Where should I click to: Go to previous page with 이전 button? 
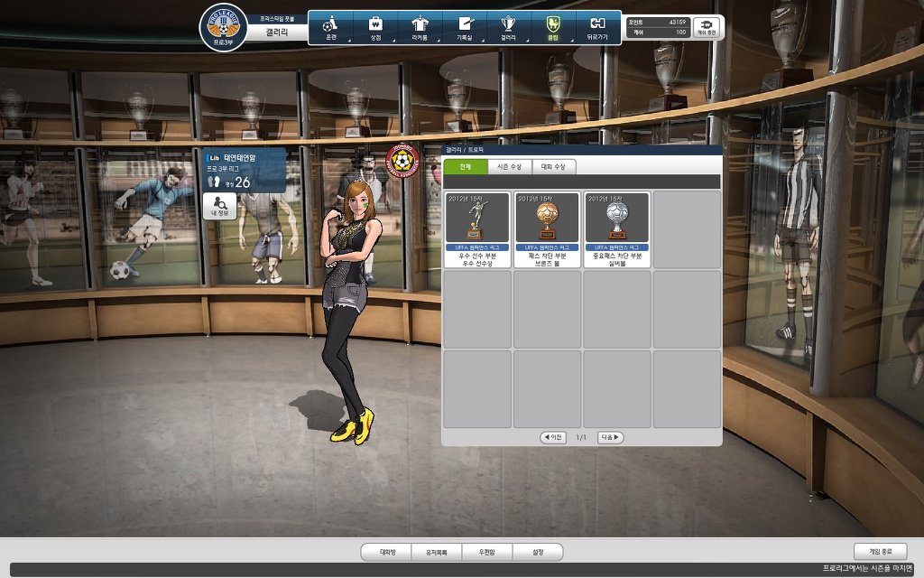click(553, 437)
